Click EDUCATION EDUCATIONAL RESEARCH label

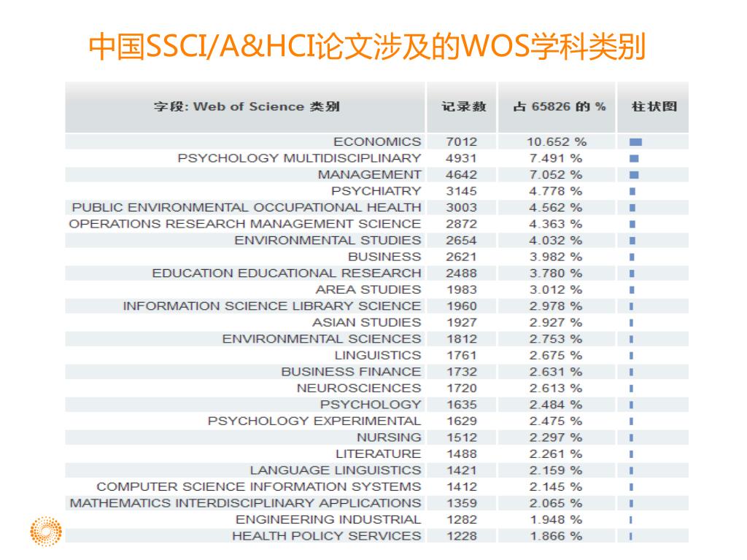(x=286, y=273)
